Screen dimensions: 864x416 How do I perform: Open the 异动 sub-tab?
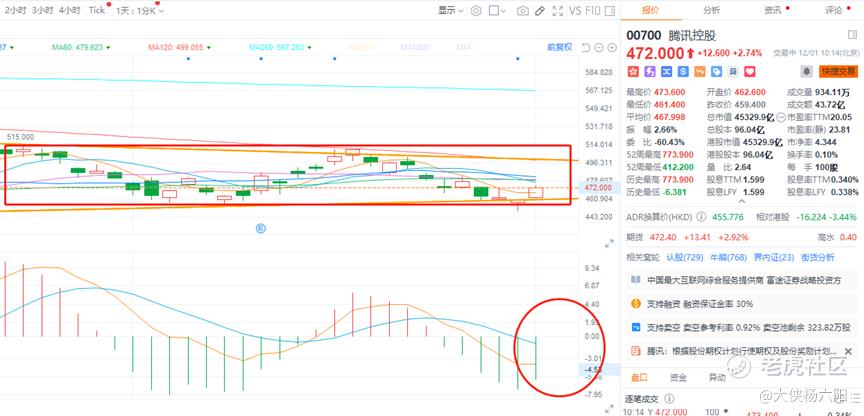717,377
